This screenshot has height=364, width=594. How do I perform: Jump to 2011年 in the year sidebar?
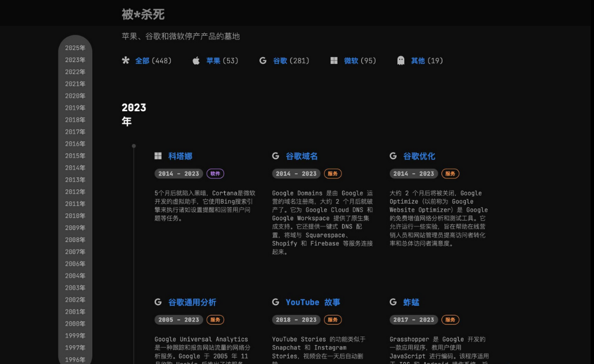[x=75, y=203]
